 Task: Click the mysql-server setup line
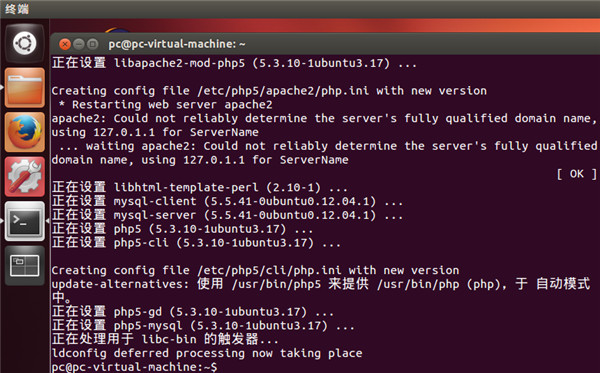[x=227, y=215]
